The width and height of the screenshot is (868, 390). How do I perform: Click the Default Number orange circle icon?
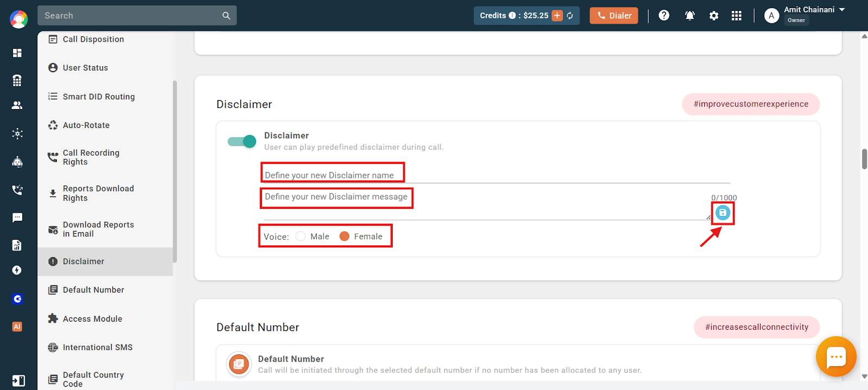tap(239, 365)
